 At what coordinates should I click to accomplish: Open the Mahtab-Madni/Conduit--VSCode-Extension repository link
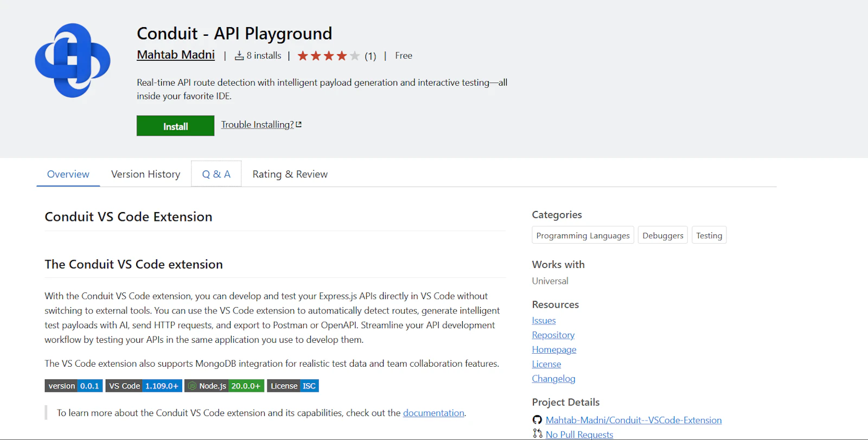click(x=634, y=420)
